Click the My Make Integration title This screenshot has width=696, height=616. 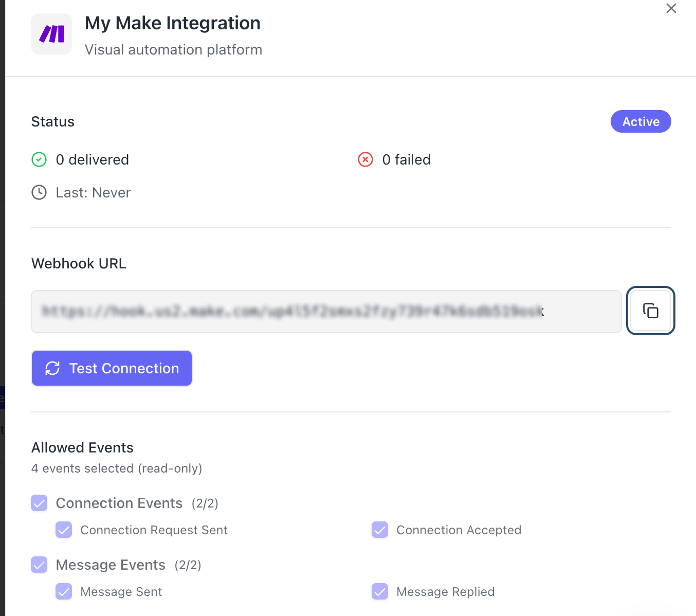(x=172, y=23)
